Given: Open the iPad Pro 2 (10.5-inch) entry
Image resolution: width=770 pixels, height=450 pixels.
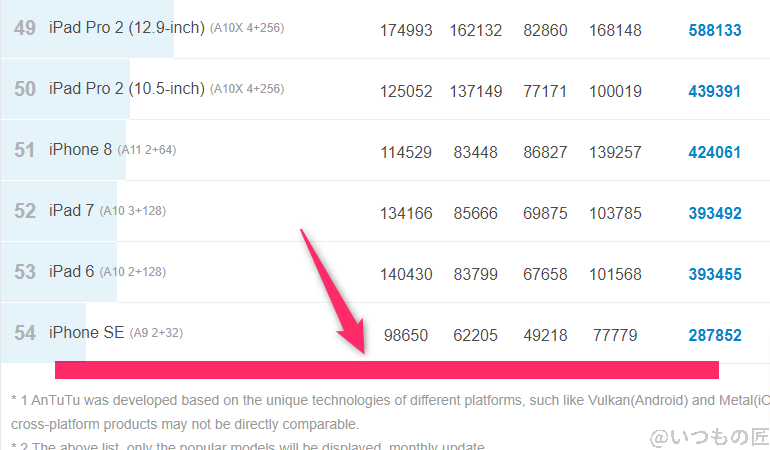Looking at the screenshot, I should (126, 90).
